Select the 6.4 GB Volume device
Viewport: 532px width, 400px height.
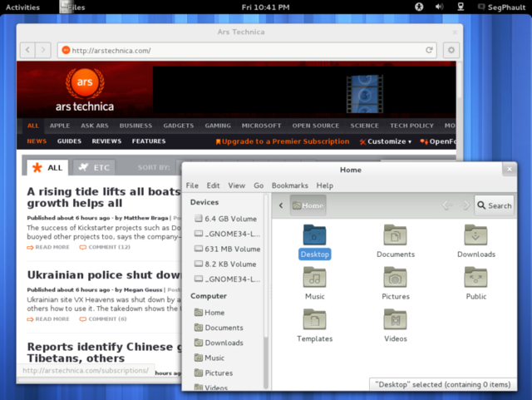tap(225, 219)
